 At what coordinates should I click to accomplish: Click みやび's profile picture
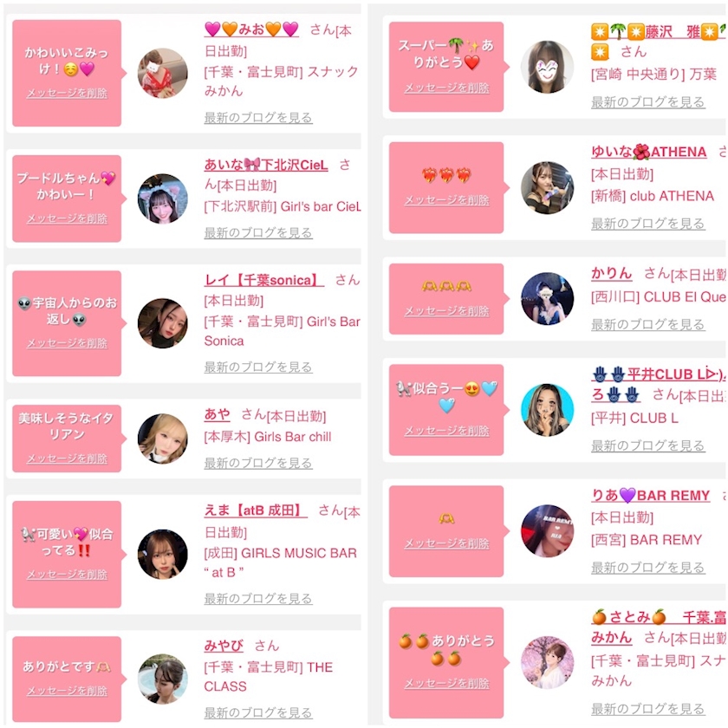click(163, 679)
